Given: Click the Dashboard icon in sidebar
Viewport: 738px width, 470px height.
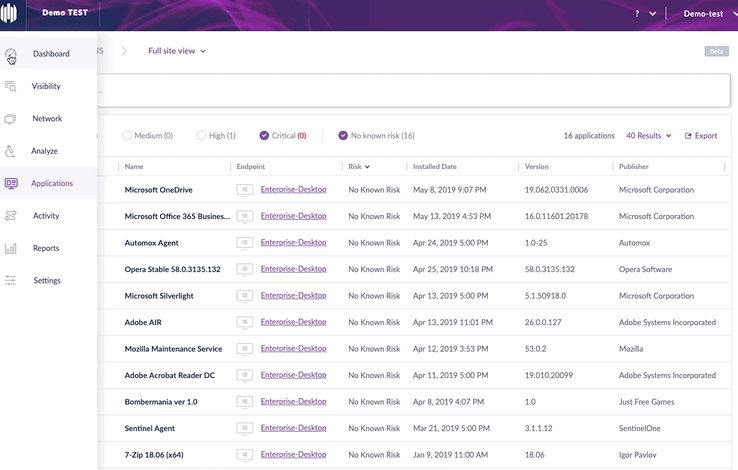Looking at the screenshot, I should point(11,54).
